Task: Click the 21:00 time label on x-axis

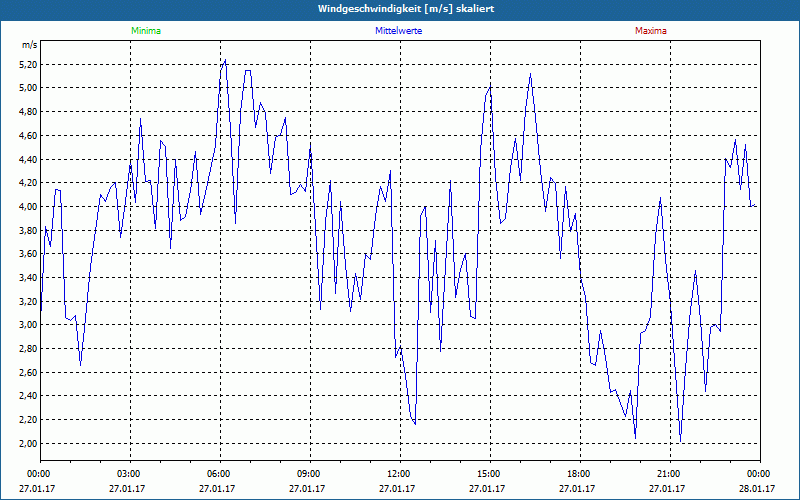Action: click(x=670, y=474)
